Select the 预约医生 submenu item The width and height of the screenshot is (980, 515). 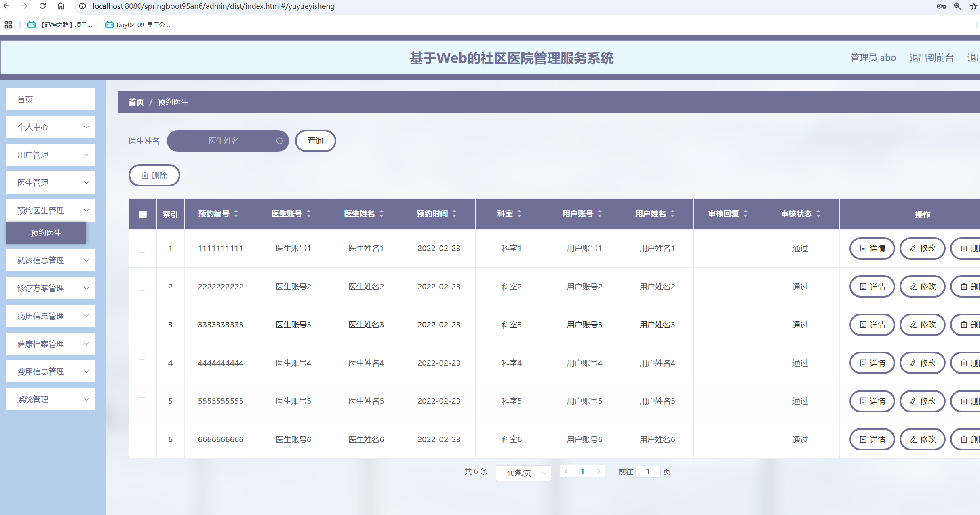[x=46, y=233]
